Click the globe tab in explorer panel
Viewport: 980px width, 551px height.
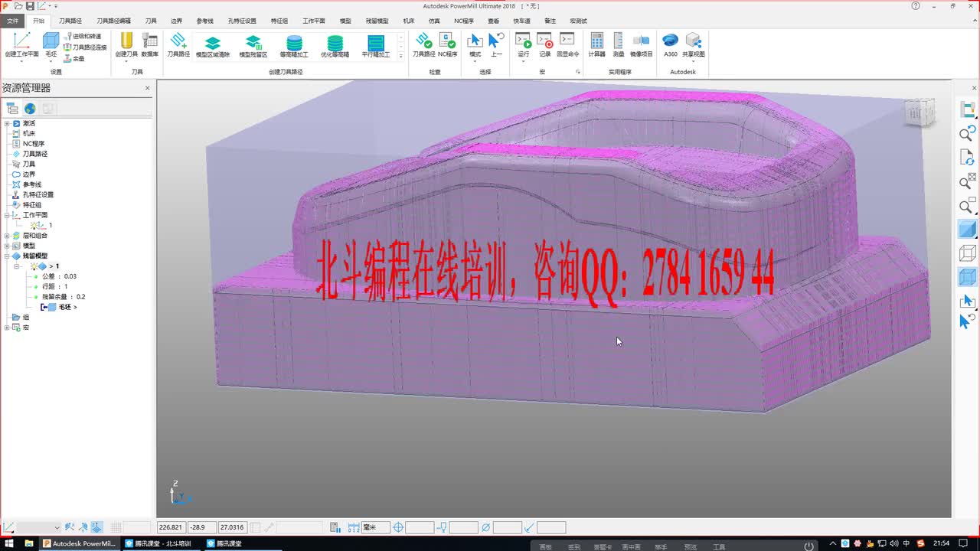(30, 109)
